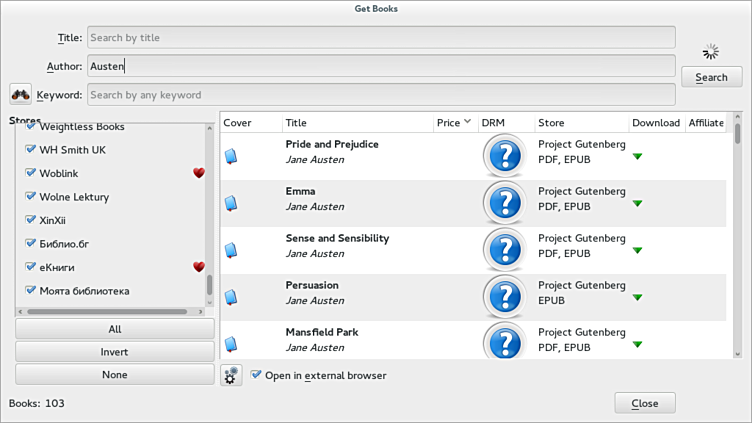Expand download options for Sense and Sensibility
The height and width of the screenshot is (423, 752).
click(637, 251)
